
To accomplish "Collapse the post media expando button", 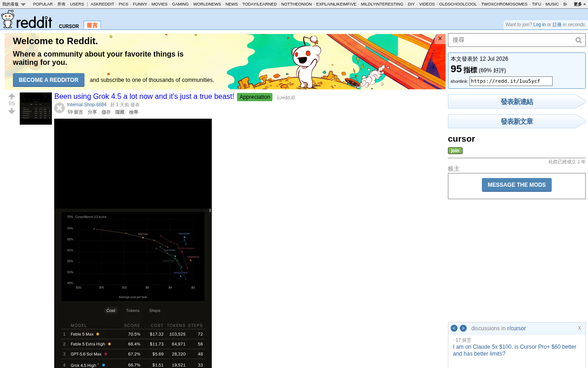I will (59, 108).
